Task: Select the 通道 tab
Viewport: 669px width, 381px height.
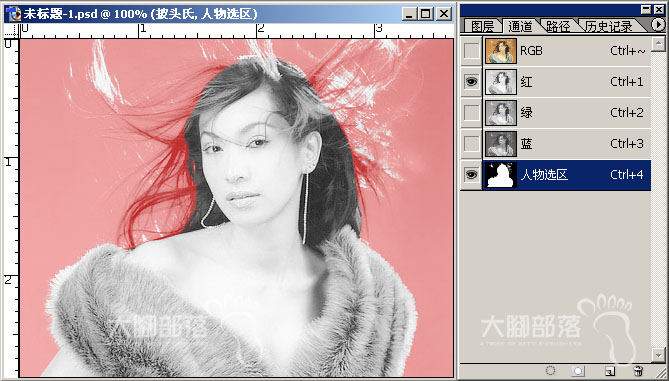Action: [520, 26]
